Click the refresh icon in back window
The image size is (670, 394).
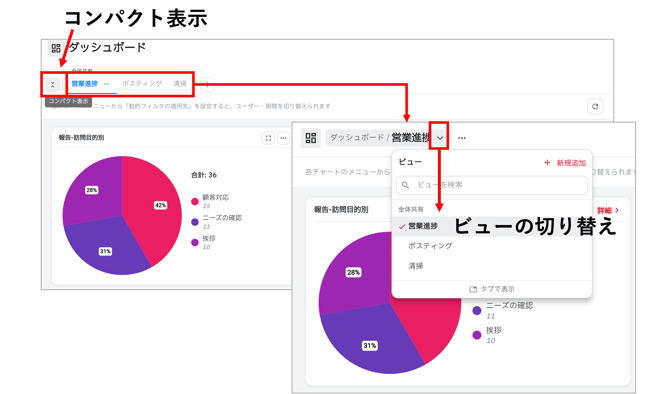[x=595, y=106]
